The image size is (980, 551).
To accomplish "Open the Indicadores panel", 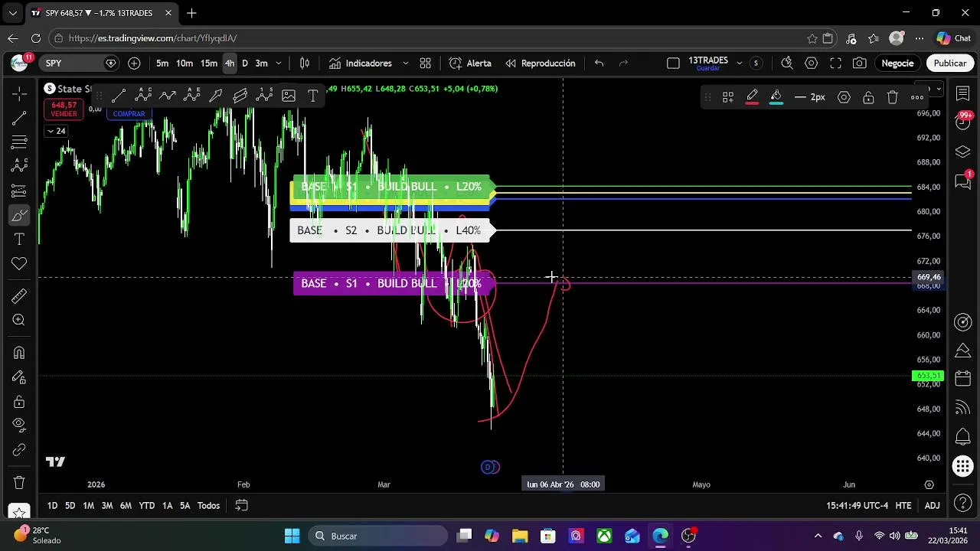I will 360,64.
